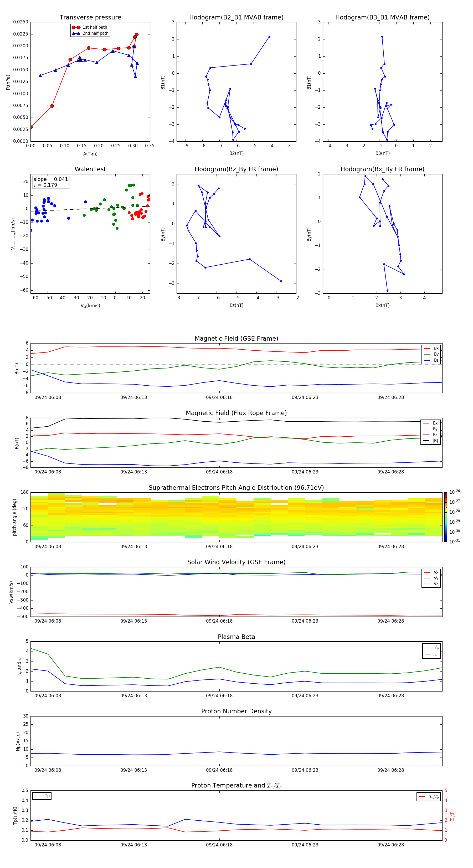Select the "Hodogram(B2_B1 MVAB frame)" title
The width and height of the screenshot is (473, 868).
pos(236,18)
